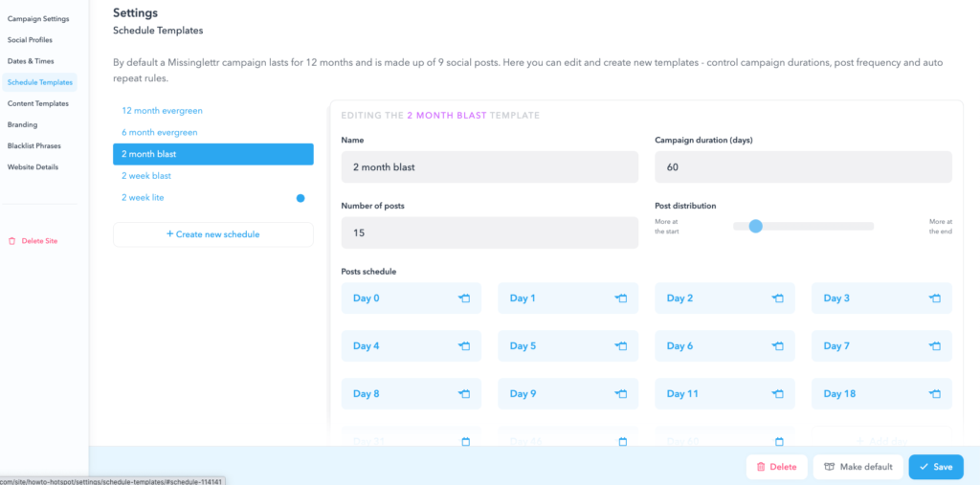Viewport: 980px width, 485px height.
Task: Click the Campaign duration input field
Action: [x=803, y=166]
